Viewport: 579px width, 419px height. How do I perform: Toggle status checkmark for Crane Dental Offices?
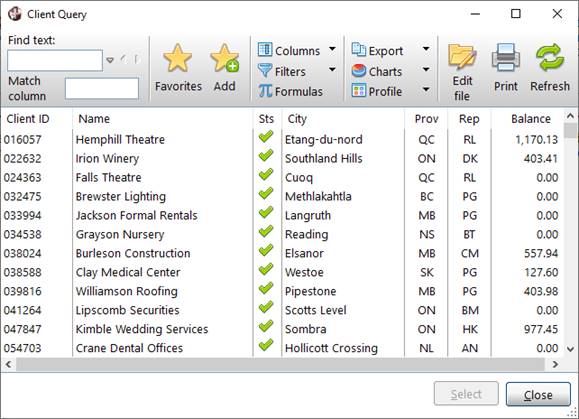266,345
